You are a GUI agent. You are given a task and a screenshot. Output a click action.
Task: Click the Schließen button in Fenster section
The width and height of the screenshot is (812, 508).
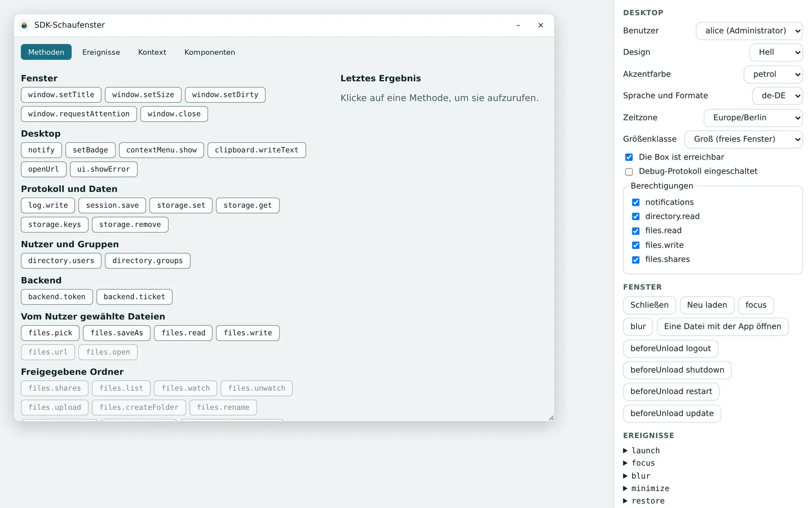pos(650,305)
